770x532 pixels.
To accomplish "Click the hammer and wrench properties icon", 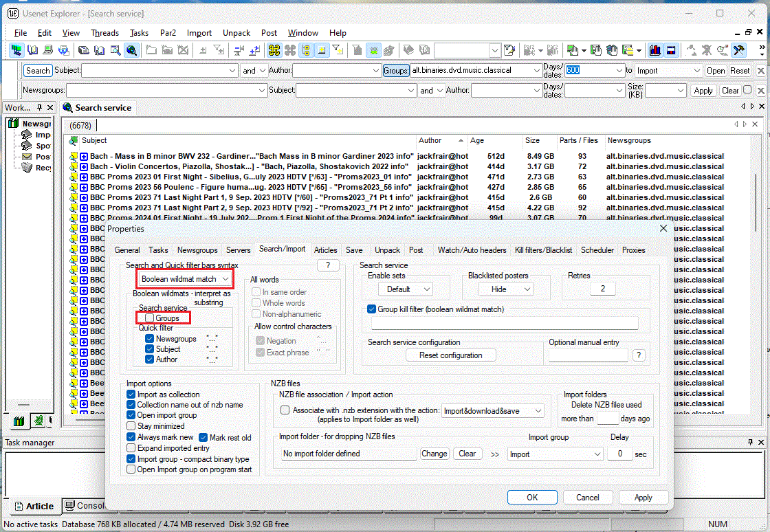I will [x=739, y=50].
